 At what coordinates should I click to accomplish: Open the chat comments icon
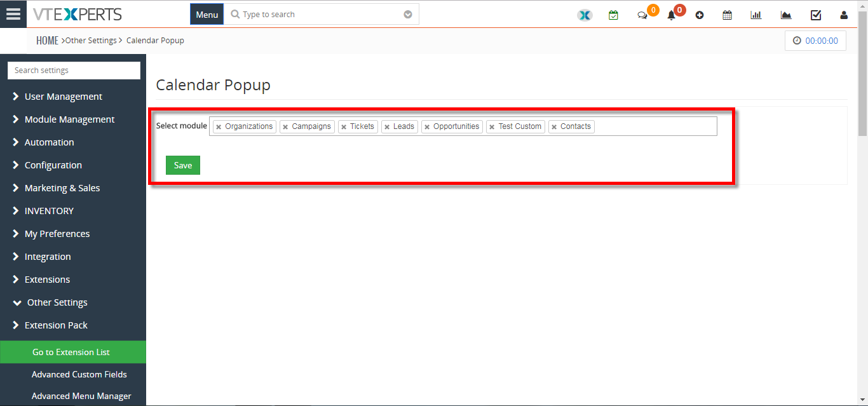pyautogui.click(x=642, y=15)
